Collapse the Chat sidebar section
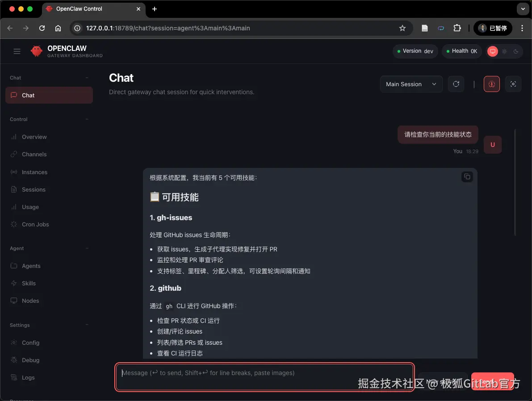 (x=49, y=78)
